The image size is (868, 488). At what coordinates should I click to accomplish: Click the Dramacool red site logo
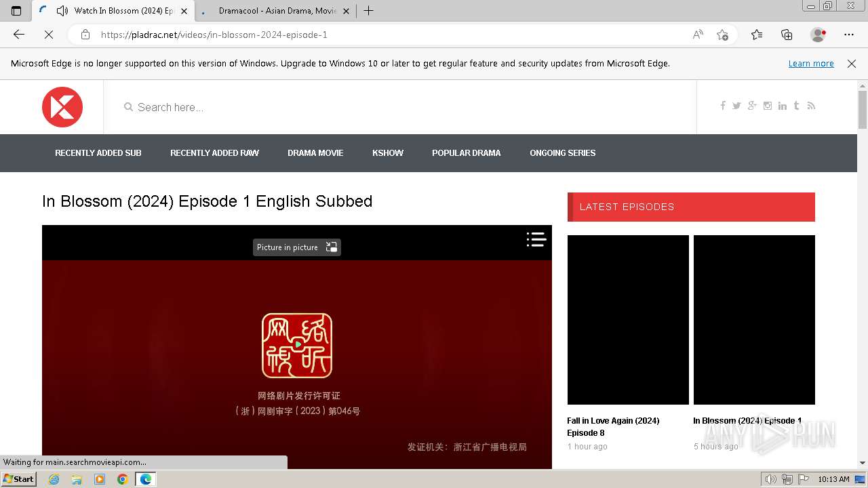click(x=62, y=107)
